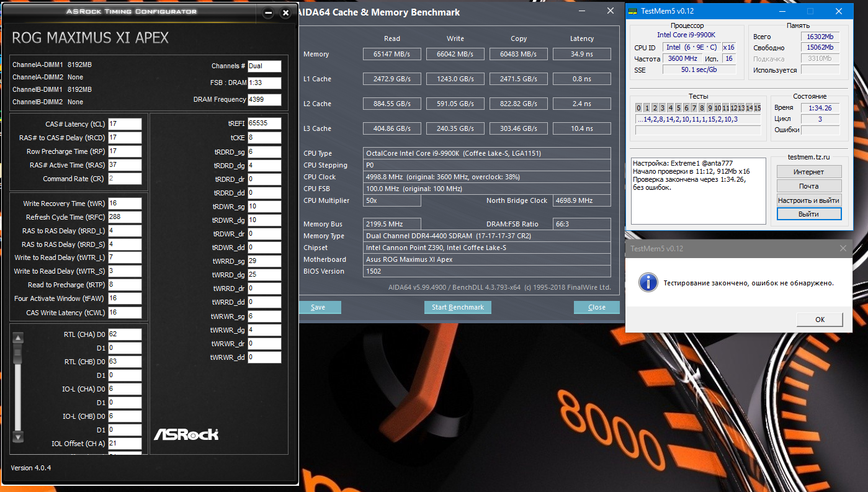Select the tWRRD_dg value field
Screen dimensions: 868x492
(x=264, y=275)
